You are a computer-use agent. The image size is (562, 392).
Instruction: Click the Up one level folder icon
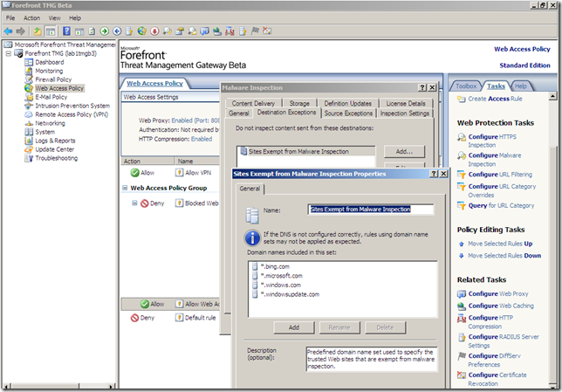(x=38, y=31)
